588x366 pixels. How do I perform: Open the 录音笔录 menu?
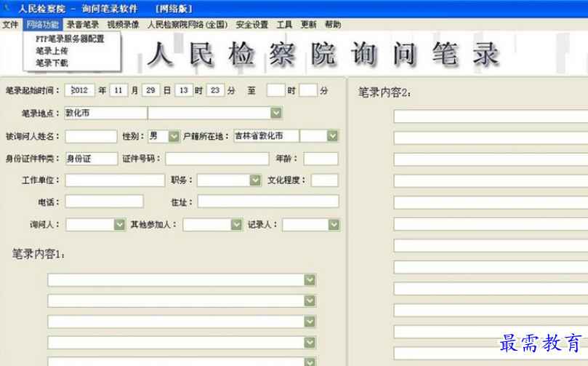(x=83, y=25)
